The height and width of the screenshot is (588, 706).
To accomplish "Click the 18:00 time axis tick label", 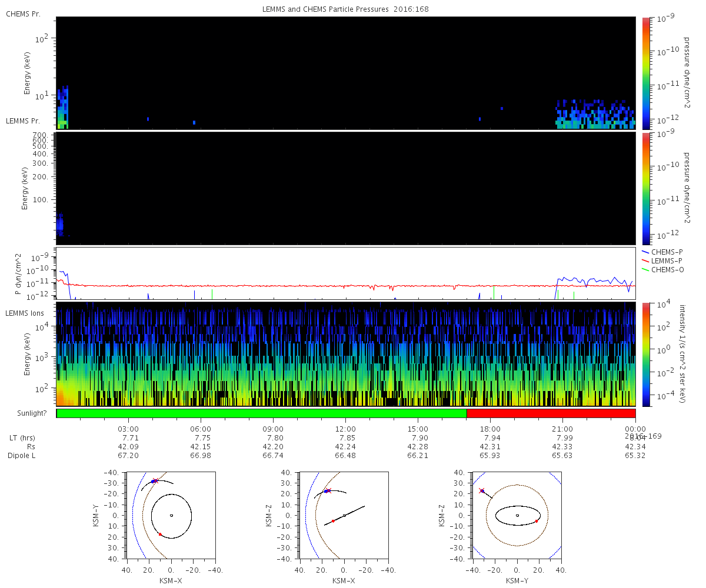I will pyautogui.click(x=490, y=429).
